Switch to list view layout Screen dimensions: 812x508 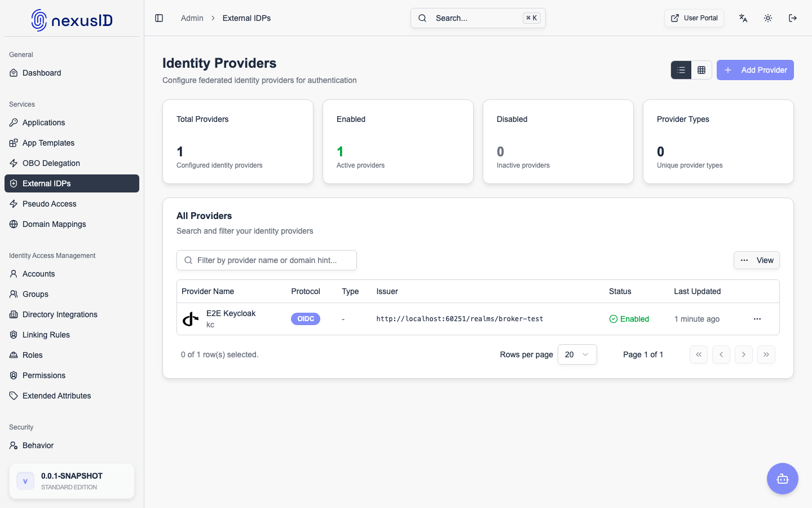(x=681, y=70)
